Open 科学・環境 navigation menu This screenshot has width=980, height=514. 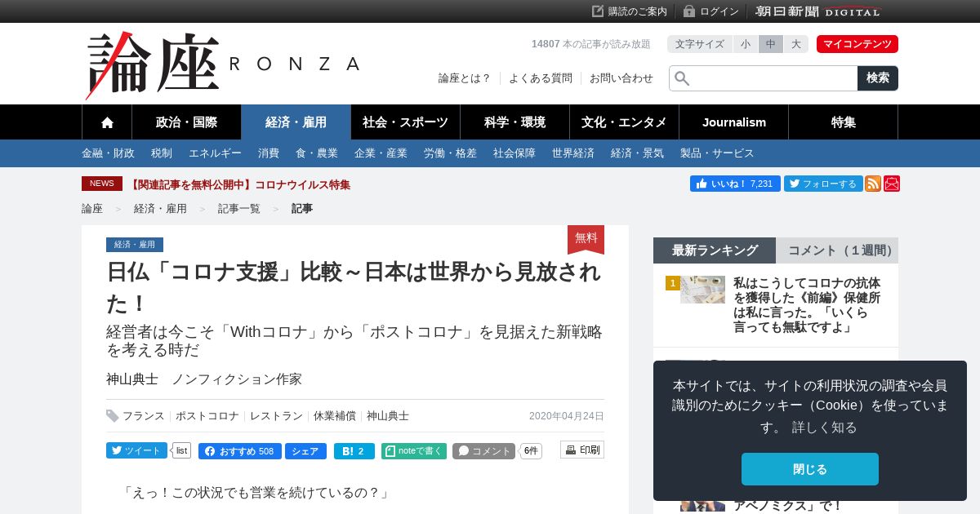tap(514, 122)
